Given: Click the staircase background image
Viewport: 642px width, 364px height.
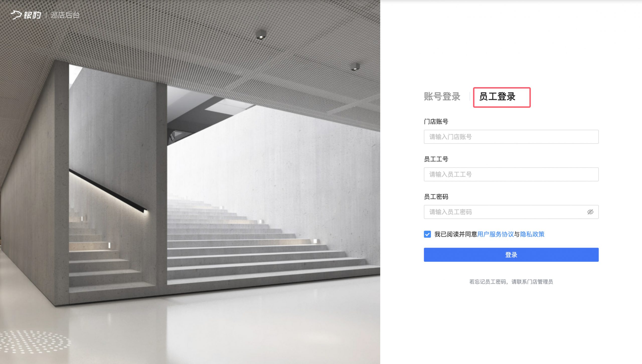Looking at the screenshot, I should coord(190,182).
